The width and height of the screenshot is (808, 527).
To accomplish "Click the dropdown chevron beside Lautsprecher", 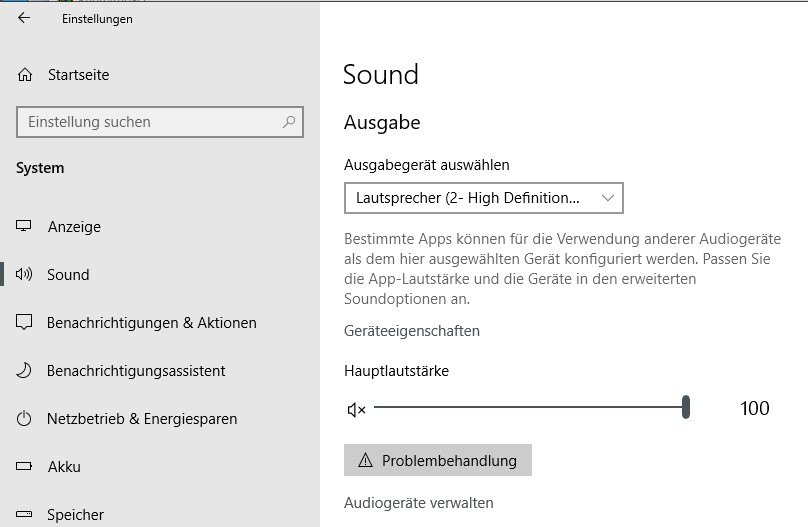I will tap(608, 198).
